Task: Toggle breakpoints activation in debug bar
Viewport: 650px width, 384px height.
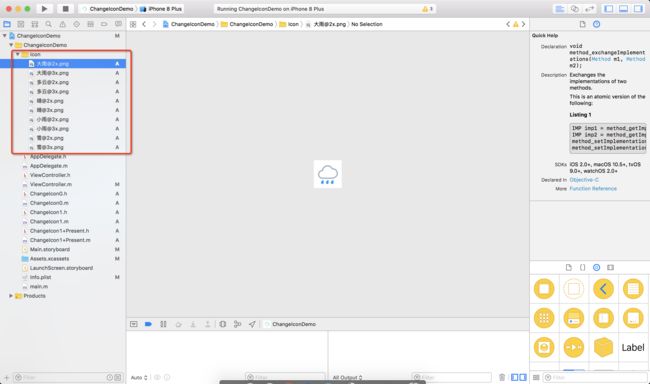Action: coord(148,324)
